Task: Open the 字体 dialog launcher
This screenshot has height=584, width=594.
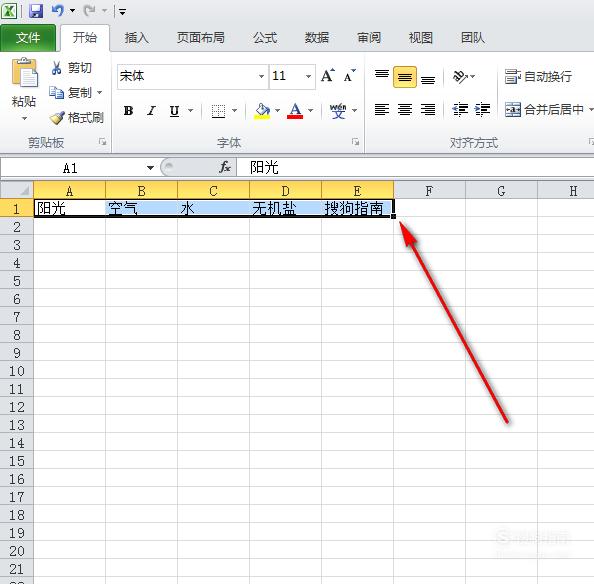Action: click(355, 142)
